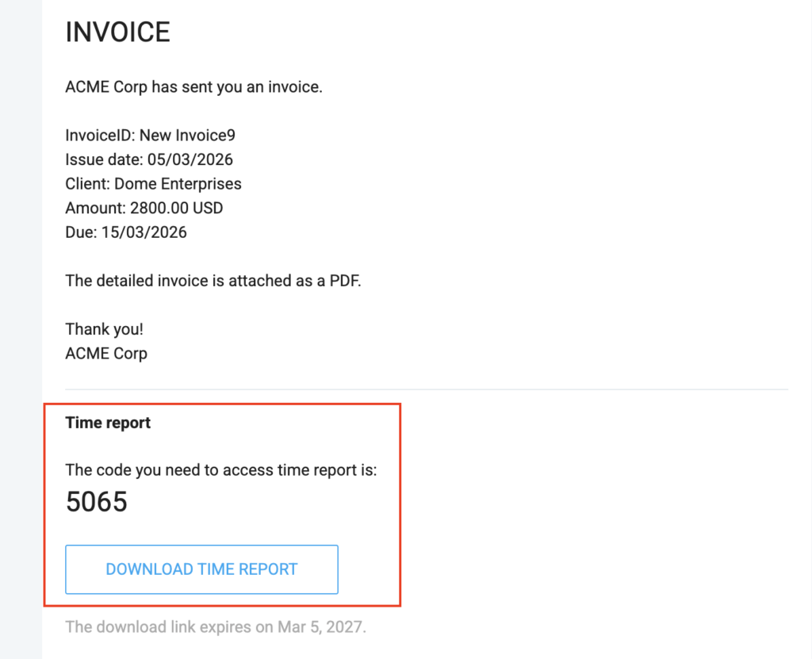Viewport: 812px width, 659px height.
Task: Click the DOWNLOAD TIME REPORT button
Action: [201, 569]
